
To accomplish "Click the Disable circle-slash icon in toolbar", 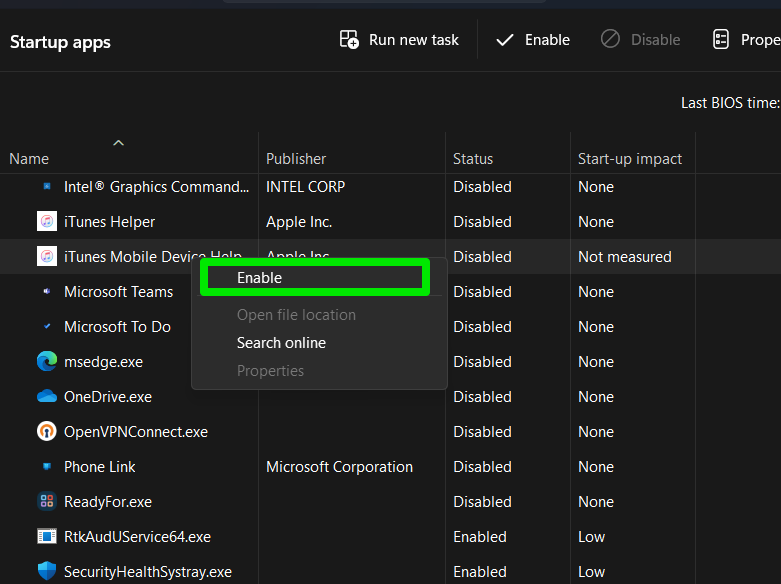I will [x=610, y=39].
